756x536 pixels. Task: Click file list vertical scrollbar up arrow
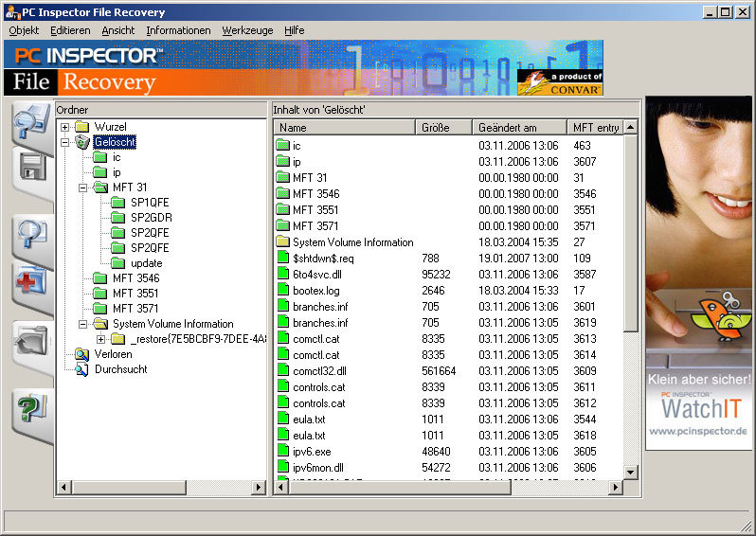tap(630, 127)
